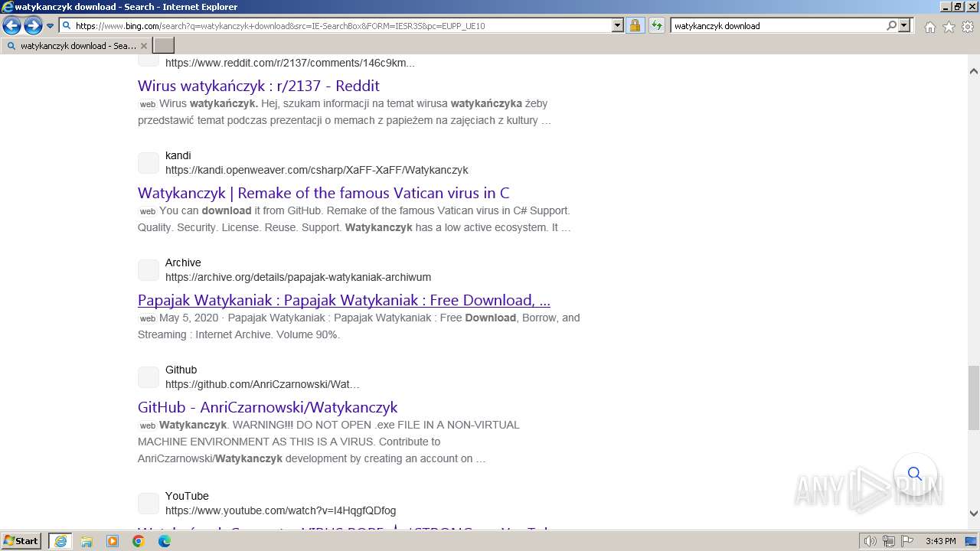Viewport: 980px width, 551px height.
Task: Click the 3:43 PM clock
Action: (x=940, y=541)
